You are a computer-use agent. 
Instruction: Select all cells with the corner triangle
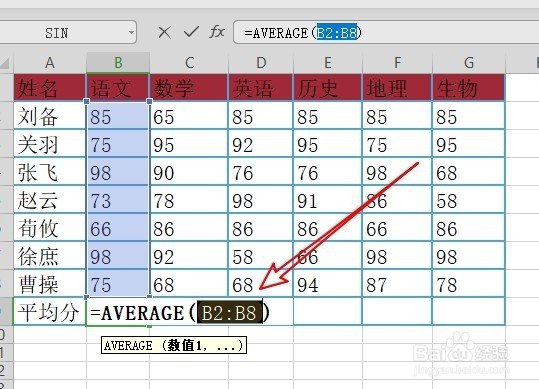4,63
